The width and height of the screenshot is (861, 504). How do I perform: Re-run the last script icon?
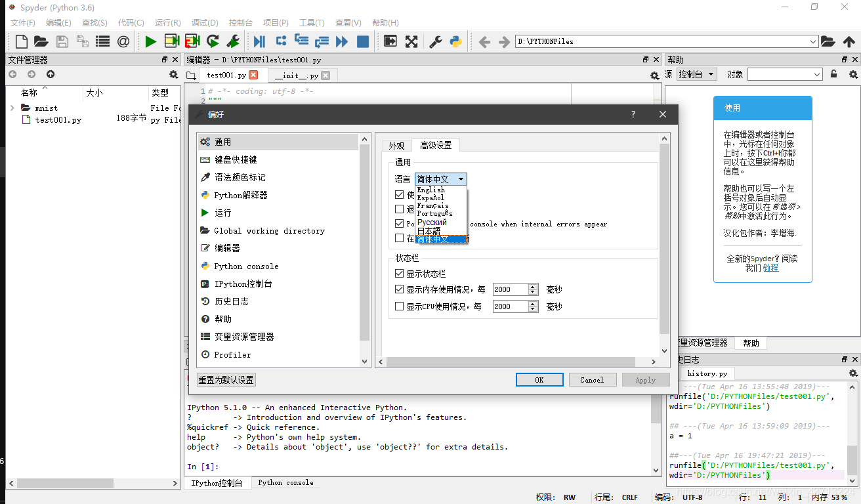[213, 41]
